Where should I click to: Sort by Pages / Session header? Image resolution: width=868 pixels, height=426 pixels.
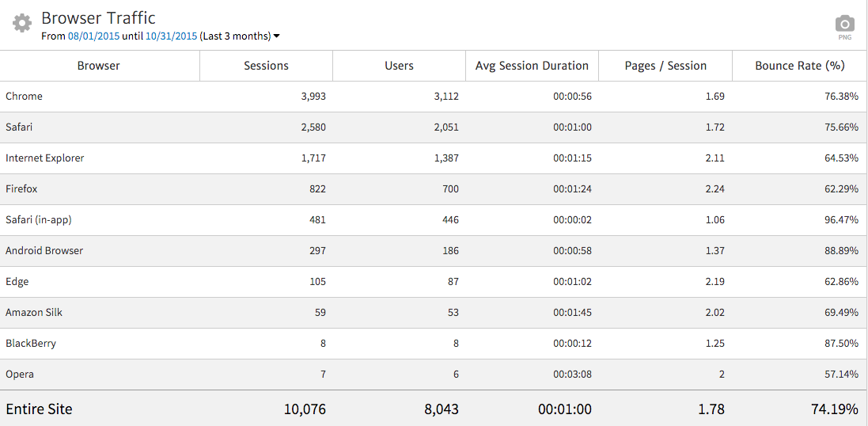(x=665, y=66)
